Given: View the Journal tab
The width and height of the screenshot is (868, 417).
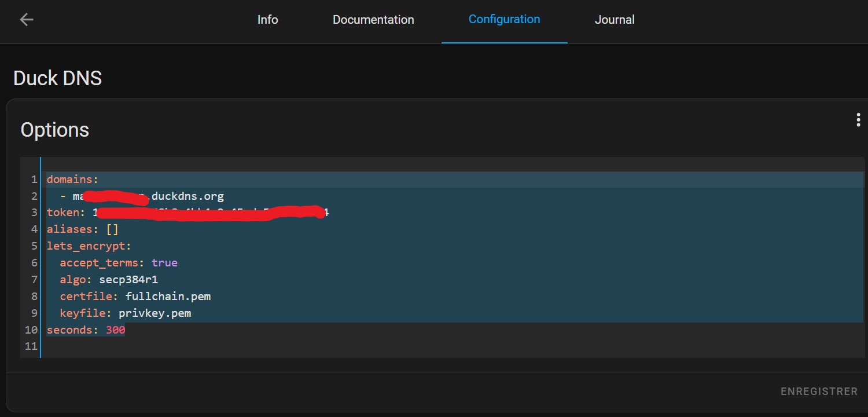Looking at the screenshot, I should tap(615, 20).
